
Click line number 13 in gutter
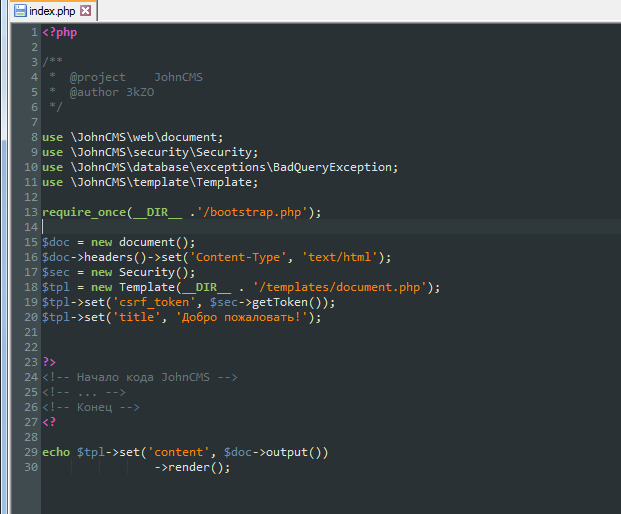coord(31,212)
